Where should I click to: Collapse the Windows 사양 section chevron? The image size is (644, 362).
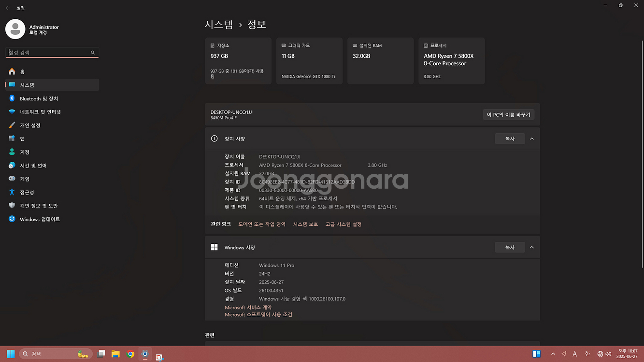[x=531, y=247]
